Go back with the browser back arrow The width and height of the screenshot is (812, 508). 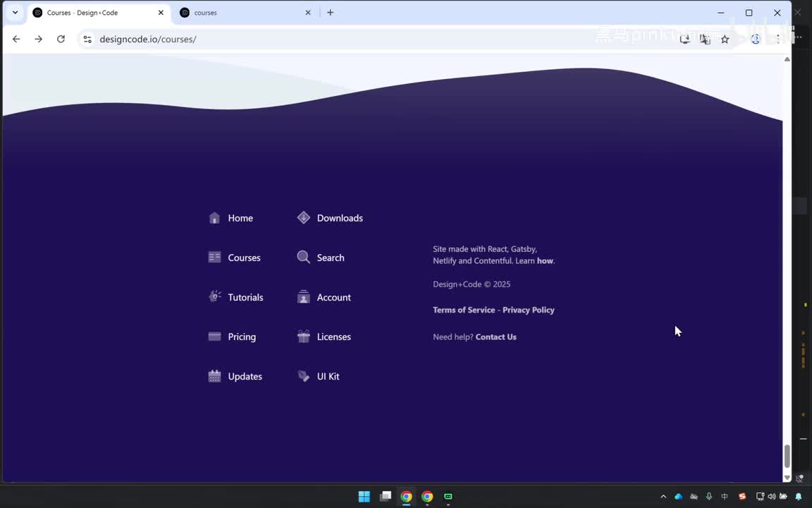[16, 39]
